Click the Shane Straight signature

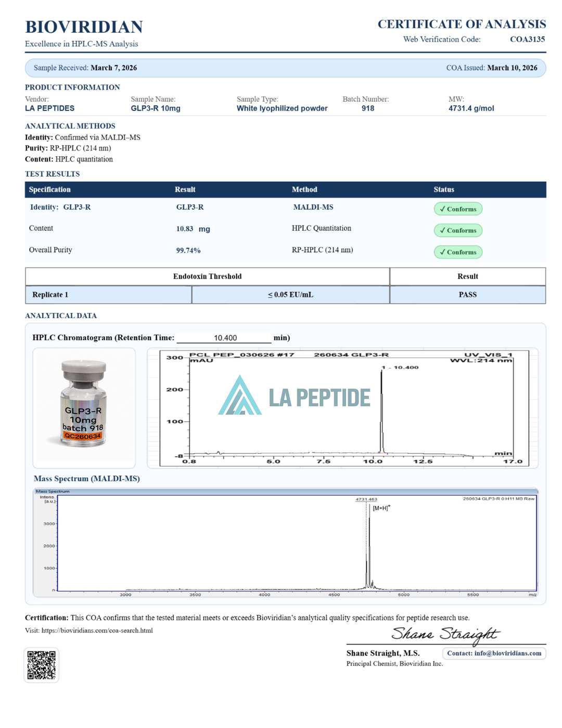coord(445,634)
